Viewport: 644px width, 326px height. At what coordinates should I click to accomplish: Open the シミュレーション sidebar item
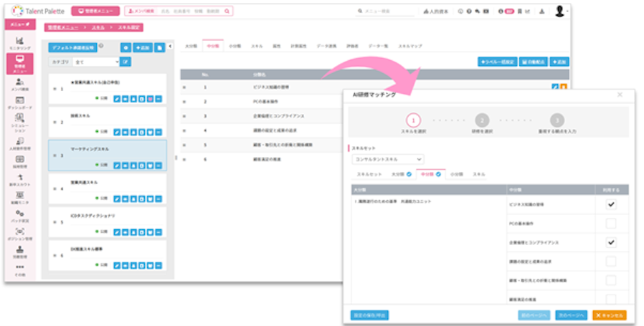19,123
